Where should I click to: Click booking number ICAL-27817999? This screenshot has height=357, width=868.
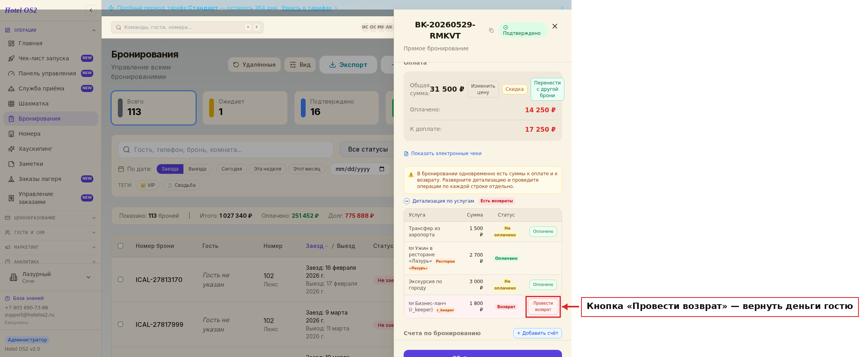(x=160, y=324)
